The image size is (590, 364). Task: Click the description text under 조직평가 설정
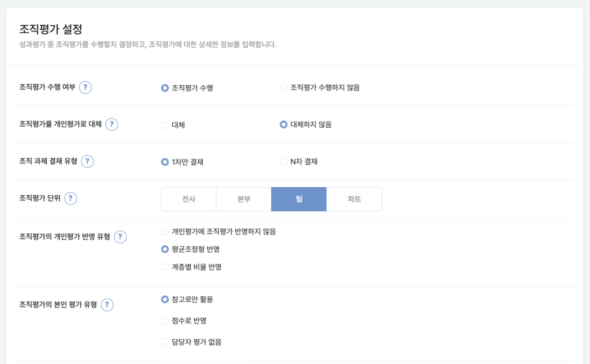pyautogui.click(x=148, y=44)
